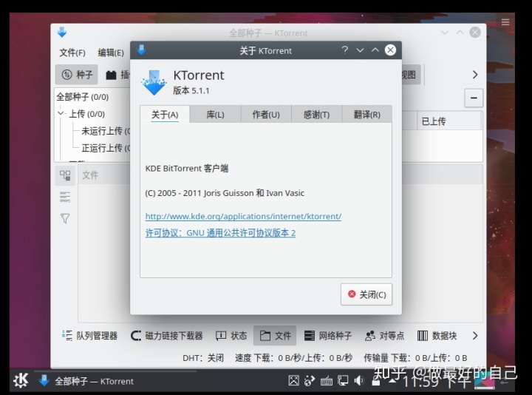Open the 磁力链接下载器 magnet downloader tab

[x=166, y=336]
